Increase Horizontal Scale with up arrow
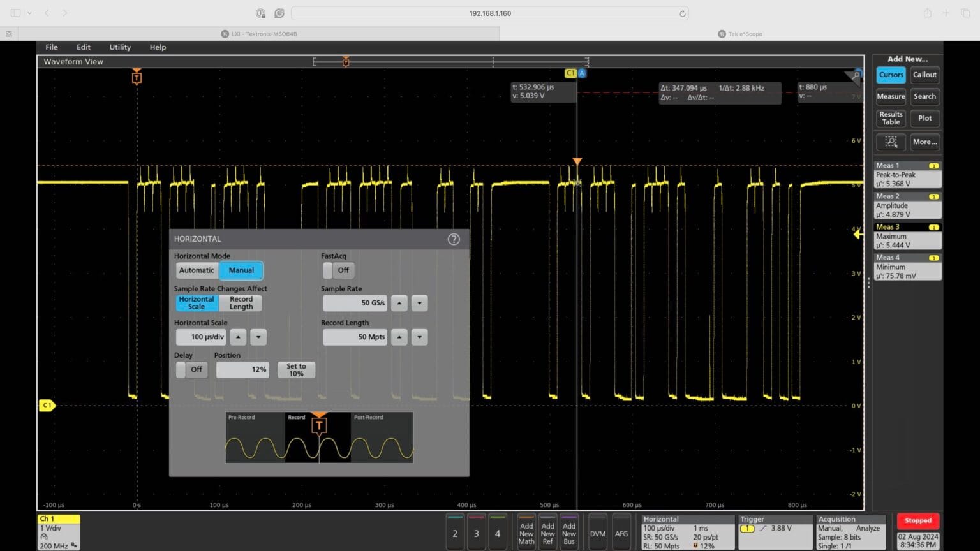 [238, 337]
